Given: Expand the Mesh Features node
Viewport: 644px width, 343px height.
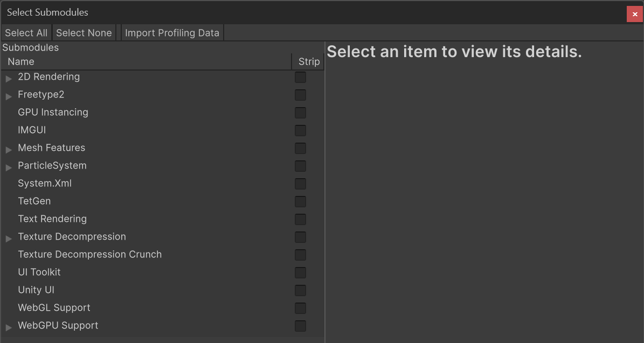Looking at the screenshot, I should [8, 149].
